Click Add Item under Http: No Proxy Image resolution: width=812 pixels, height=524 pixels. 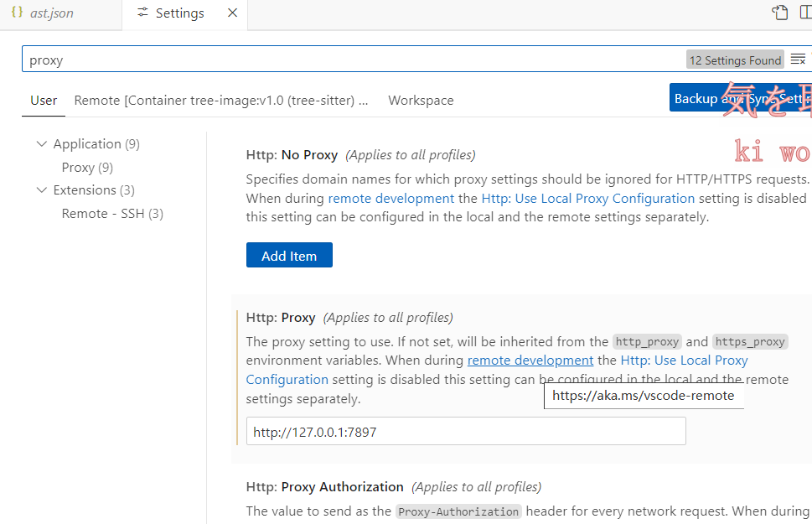click(x=289, y=255)
